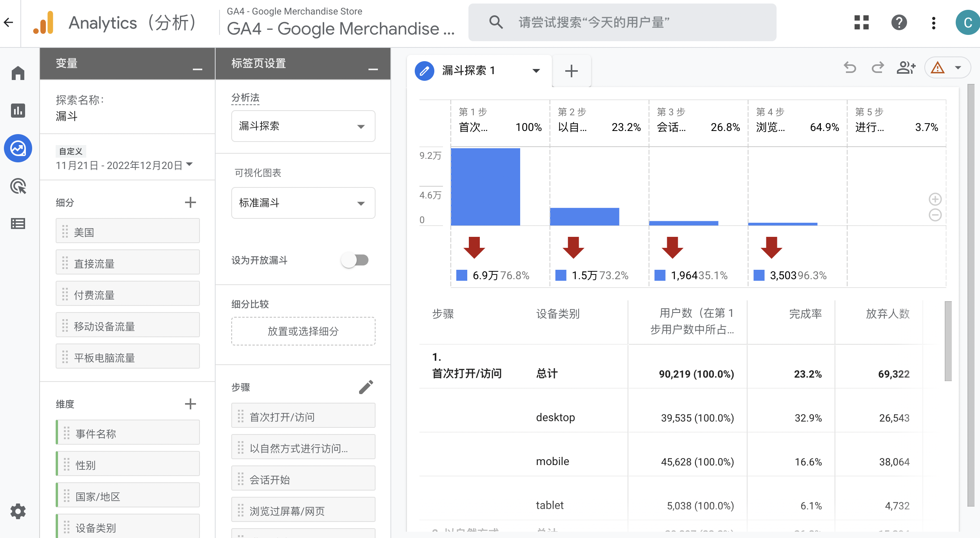The image size is (980, 538).
Task: Minimize the 变量 panel
Action: pos(198,69)
